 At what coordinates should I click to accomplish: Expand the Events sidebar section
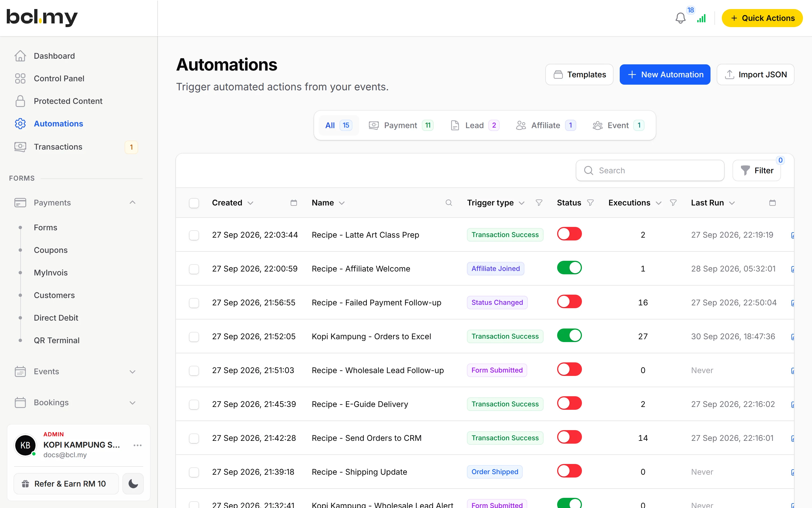tap(133, 372)
